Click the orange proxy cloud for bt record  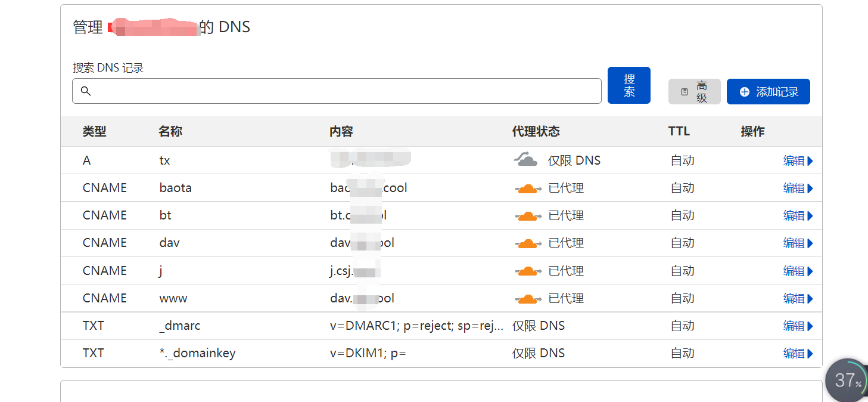528,216
